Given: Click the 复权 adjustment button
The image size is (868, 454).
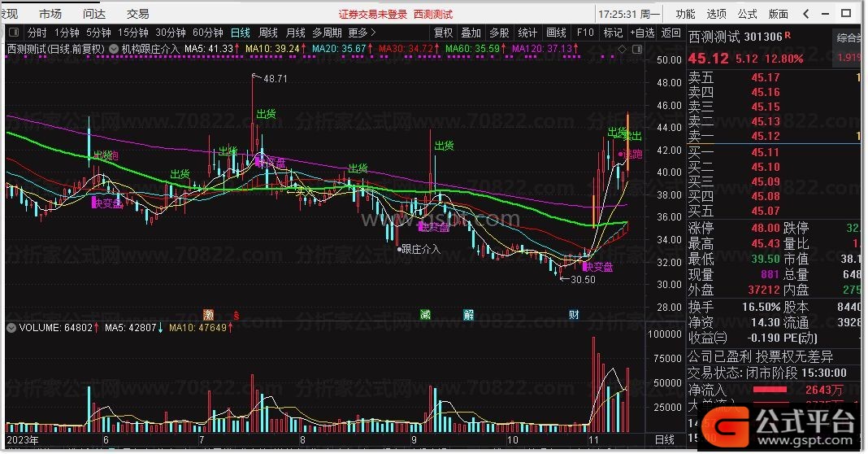Looking at the screenshot, I should 443,33.
